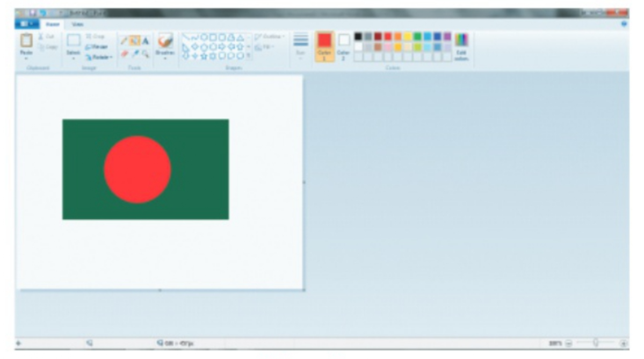Switch to the View tab
This screenshot has width=644, height=359.
[77, 24]
